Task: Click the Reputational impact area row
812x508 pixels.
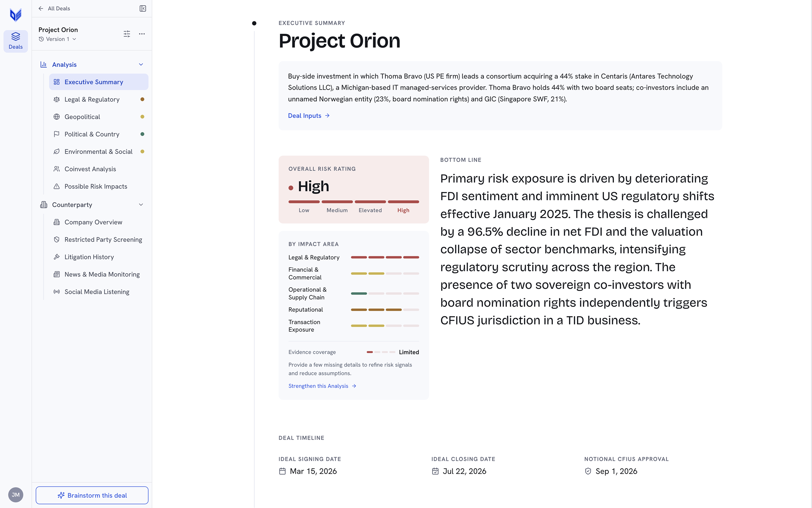Action: click(x=354, y=310)
